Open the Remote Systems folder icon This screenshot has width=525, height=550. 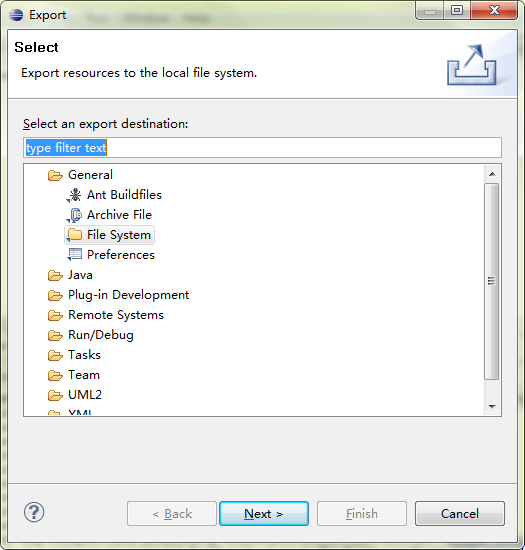pos(55,315)
